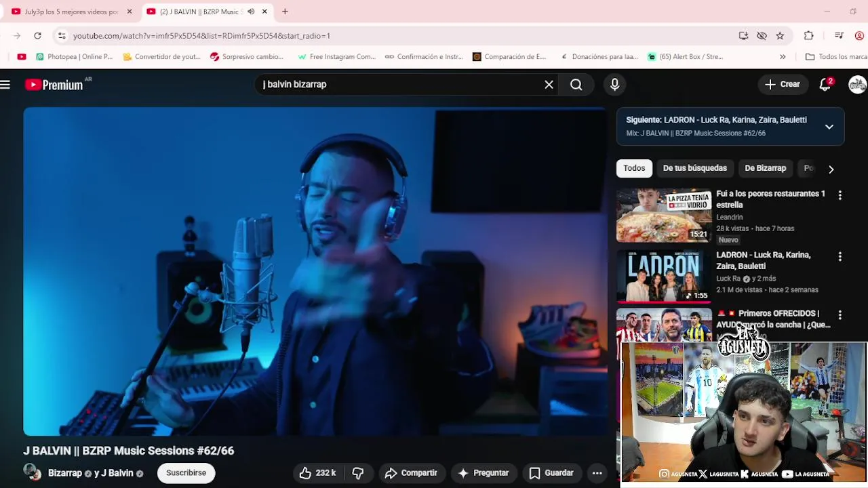The image size is (868, 488).
Task: Like the video with 232 k
Action: pos(318,473)
